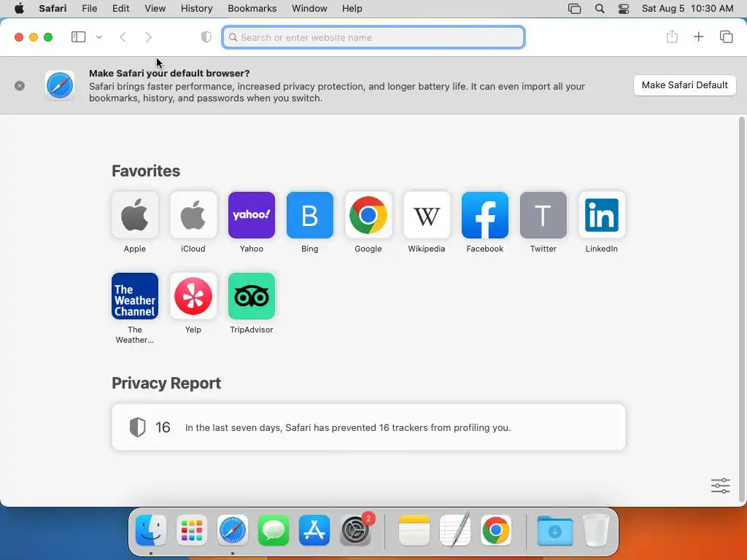Open the Window menu
This screenshot has width=747, height=560.
pos(309,9)
